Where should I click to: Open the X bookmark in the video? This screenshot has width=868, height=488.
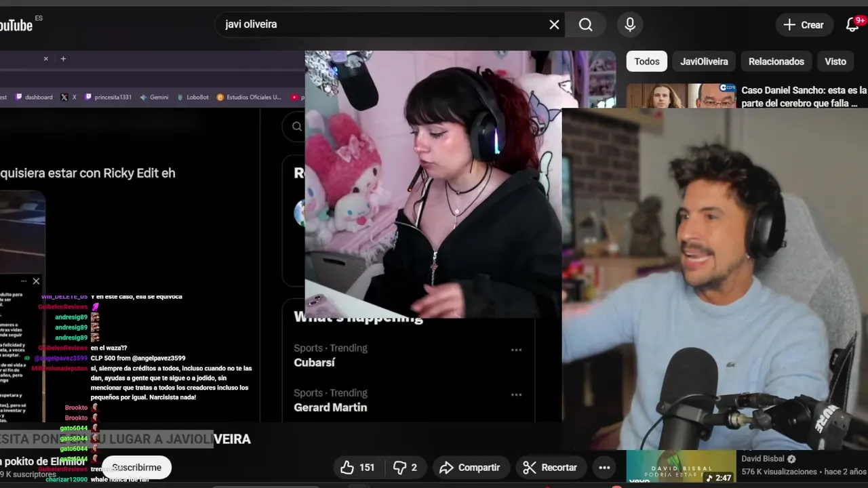pos(68,97)
